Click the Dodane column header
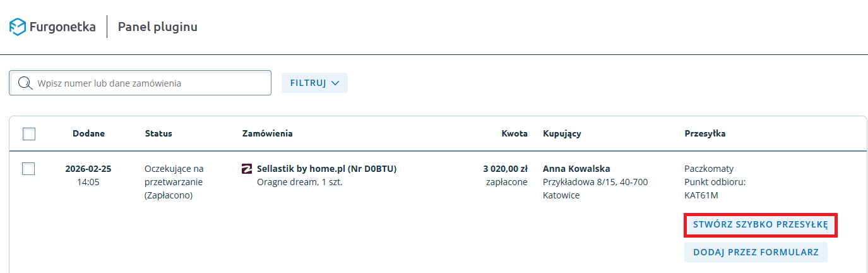 pyautogui.click(x=88, y=134)
